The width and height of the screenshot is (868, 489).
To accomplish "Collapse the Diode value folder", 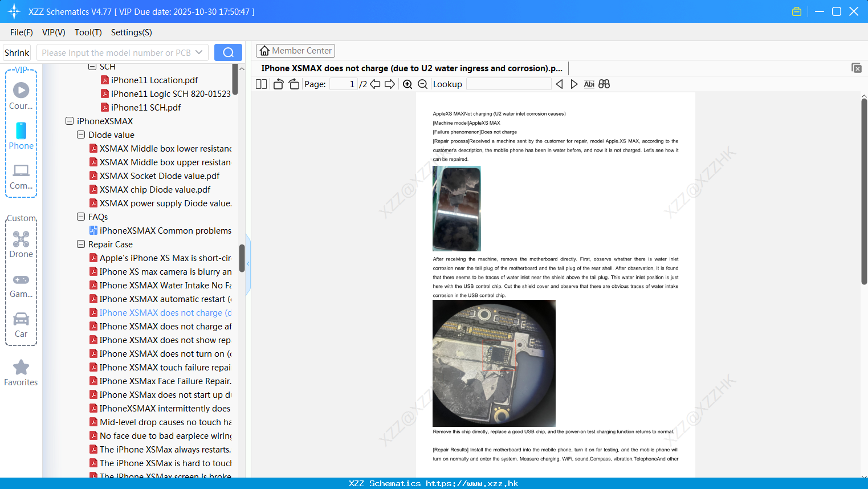I will 81,135.
